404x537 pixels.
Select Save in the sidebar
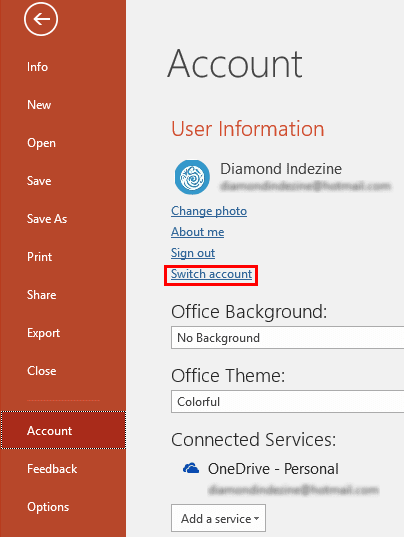39,181
